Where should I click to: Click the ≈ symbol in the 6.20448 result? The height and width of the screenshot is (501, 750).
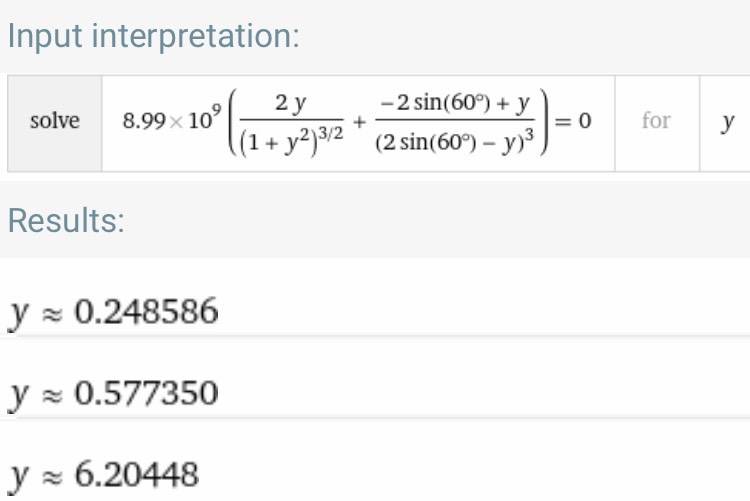click(52, 474)
